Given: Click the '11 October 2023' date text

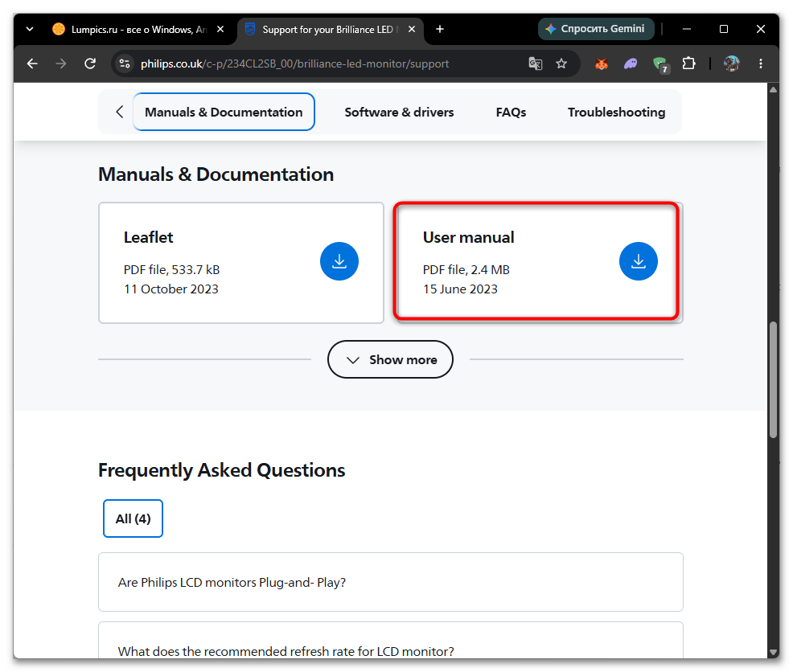Looking at the screenshot, I should point(171,289).
